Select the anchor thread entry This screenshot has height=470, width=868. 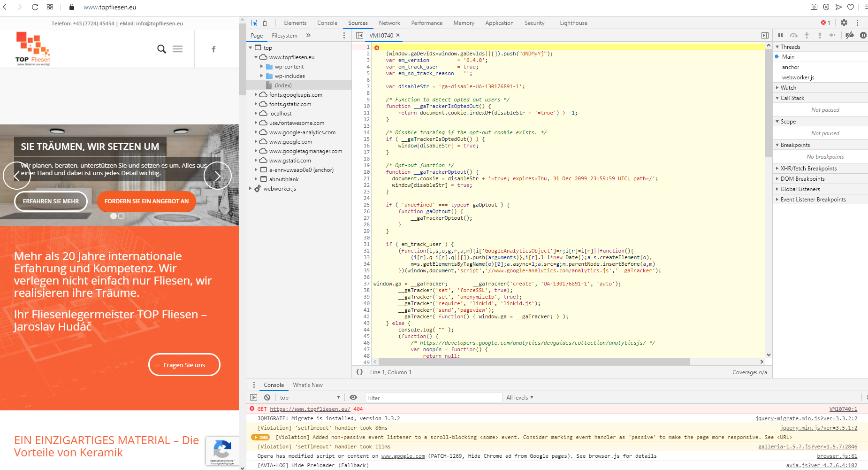click(x=790, y=67)
